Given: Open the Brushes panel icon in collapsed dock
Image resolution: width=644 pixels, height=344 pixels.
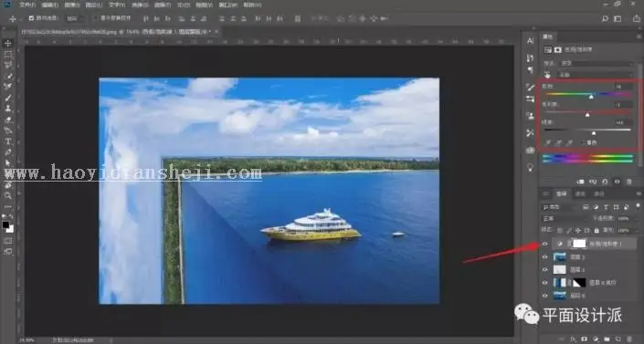Looking at the screenshot, I should (530, 87).
